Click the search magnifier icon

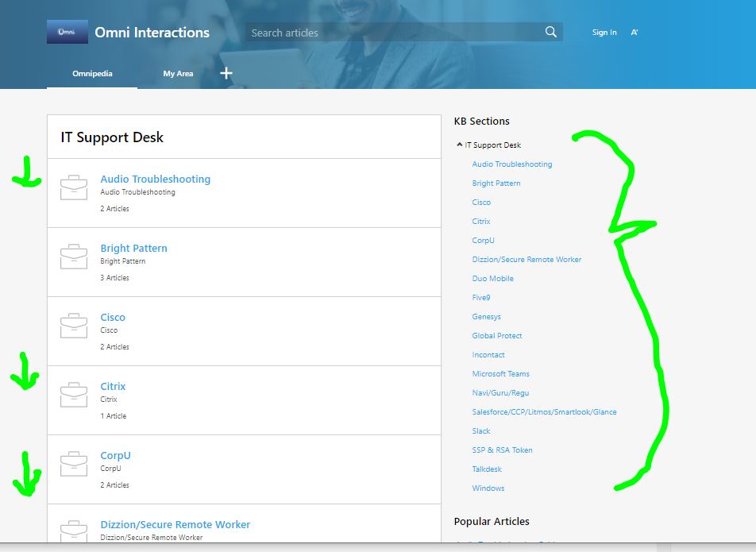click(x=550, y=32)
